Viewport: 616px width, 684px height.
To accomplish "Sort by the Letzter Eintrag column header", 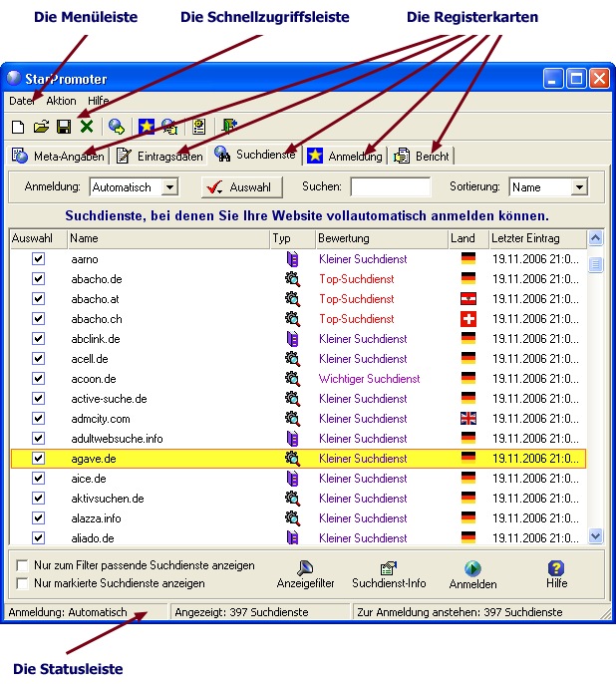I will coord(537,238).
